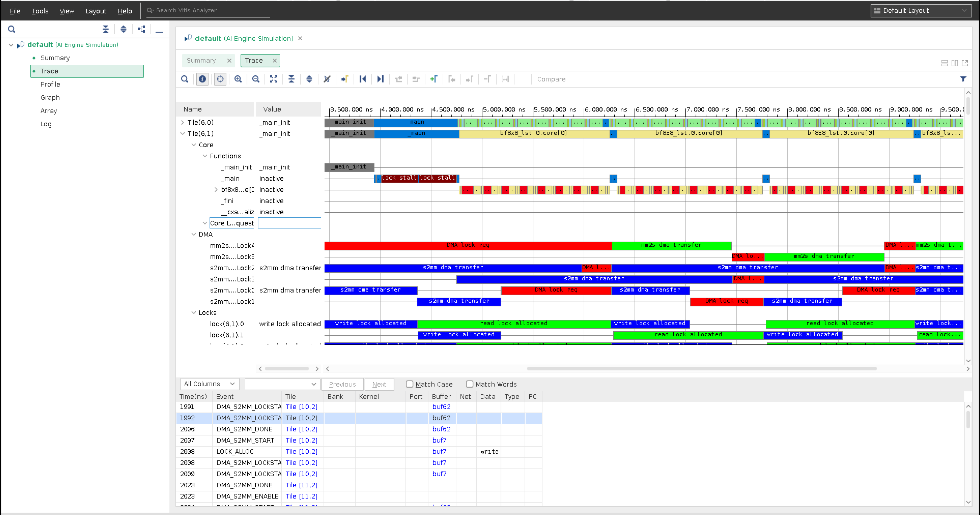Image resolution: width=980 pixels, height=515 pixels.
Task: Fit the trace to window with zoom-fit icon
Action: click(273, 79)
